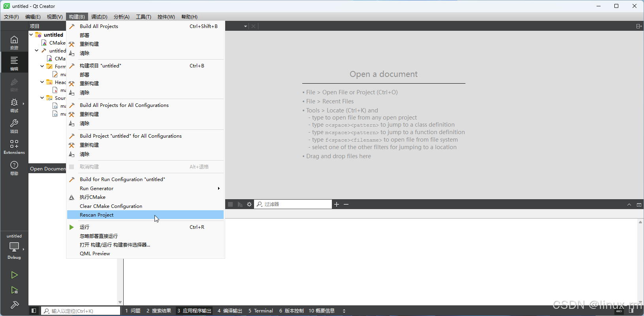Viewport: 644px width, 316px height.
Task: Collapse the output pane with chevron
Action: (629, 205)
